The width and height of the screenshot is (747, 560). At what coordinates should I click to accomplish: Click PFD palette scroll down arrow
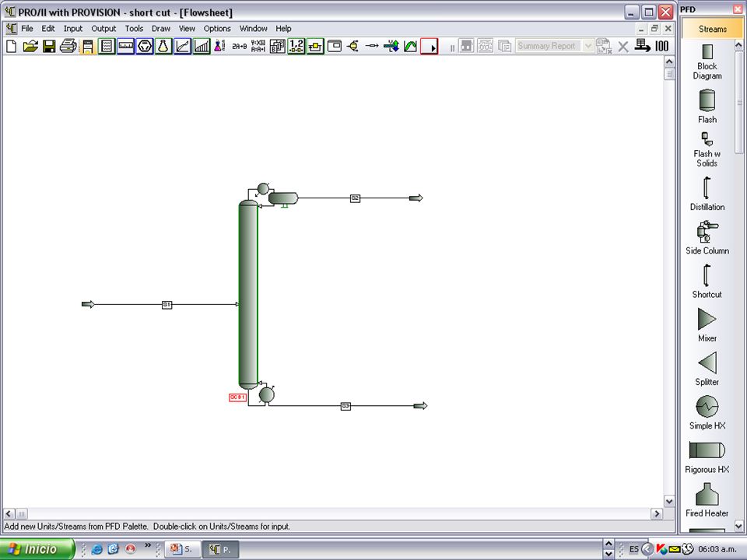[x=738, y=527]
